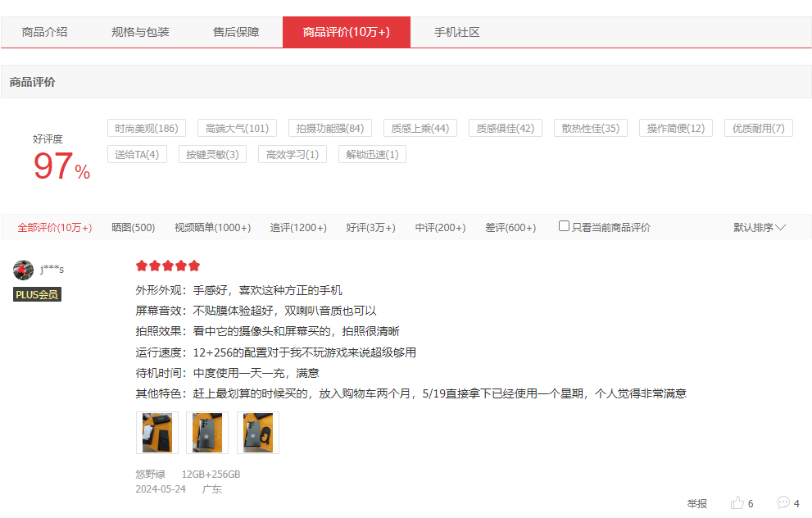Click username j***s
Viewport: 812px width, 518px height.
point(52,269)
